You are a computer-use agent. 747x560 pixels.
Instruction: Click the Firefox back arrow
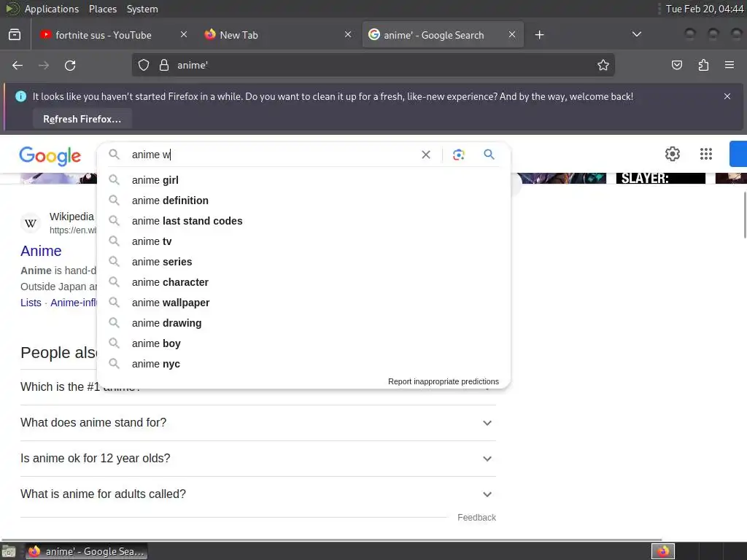pos(18,65)
